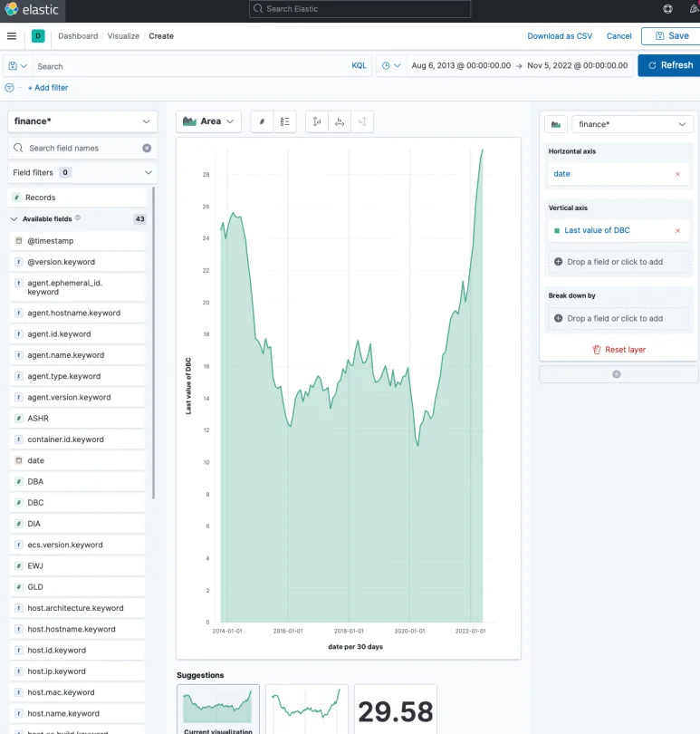Open the bottom axis settings icon
Viewport: 700px width, 734px height.
[340, 121]
